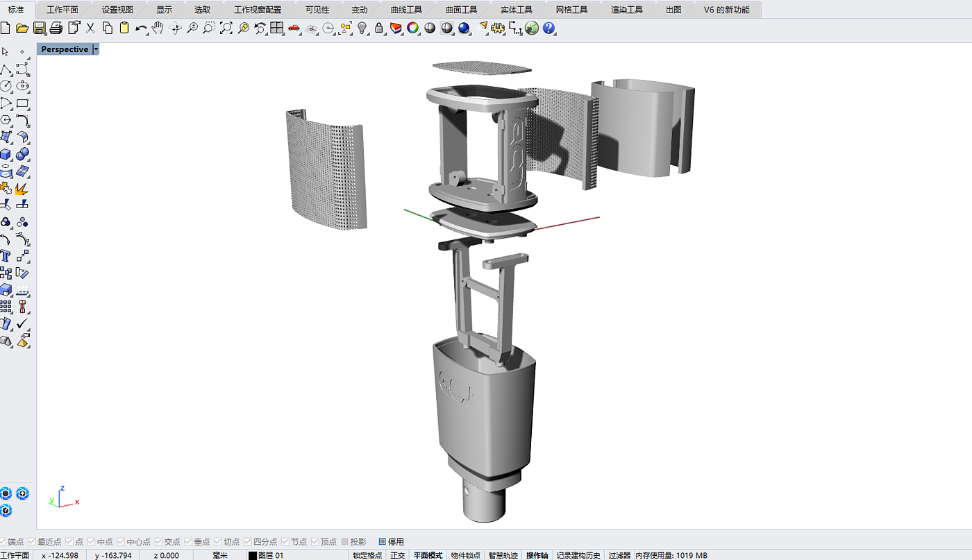
Task: Open the Help question mark icon
Action: point(549,28)
